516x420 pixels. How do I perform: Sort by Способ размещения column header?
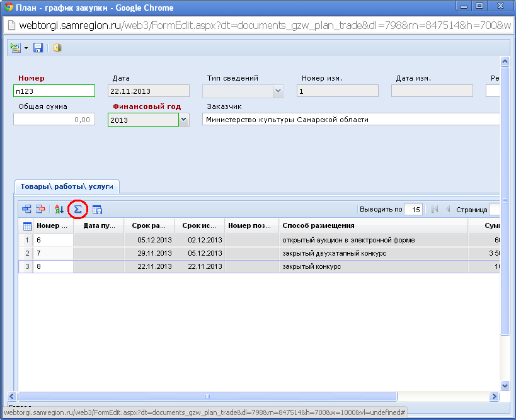[x=373, y=225]
